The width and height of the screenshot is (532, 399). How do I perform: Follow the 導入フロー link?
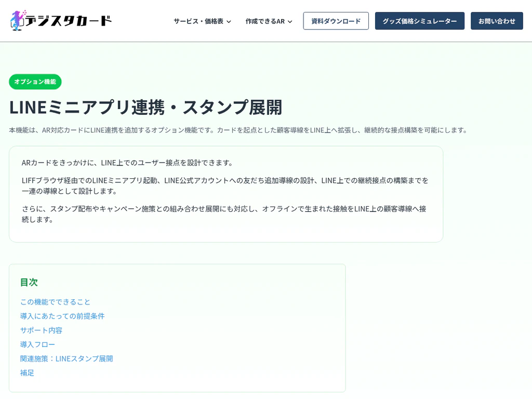point(37,345)
